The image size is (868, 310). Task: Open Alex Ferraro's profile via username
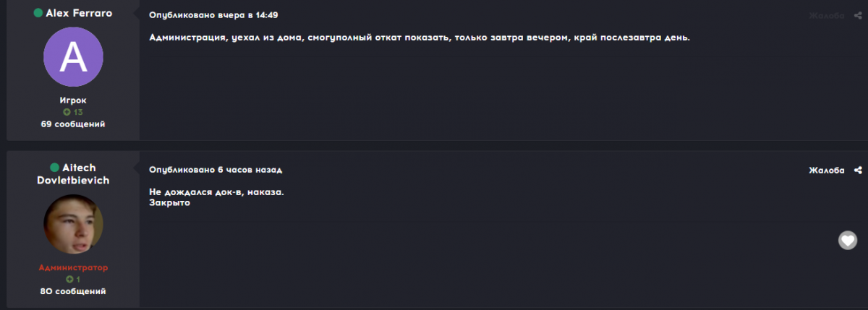coord(79,13)
